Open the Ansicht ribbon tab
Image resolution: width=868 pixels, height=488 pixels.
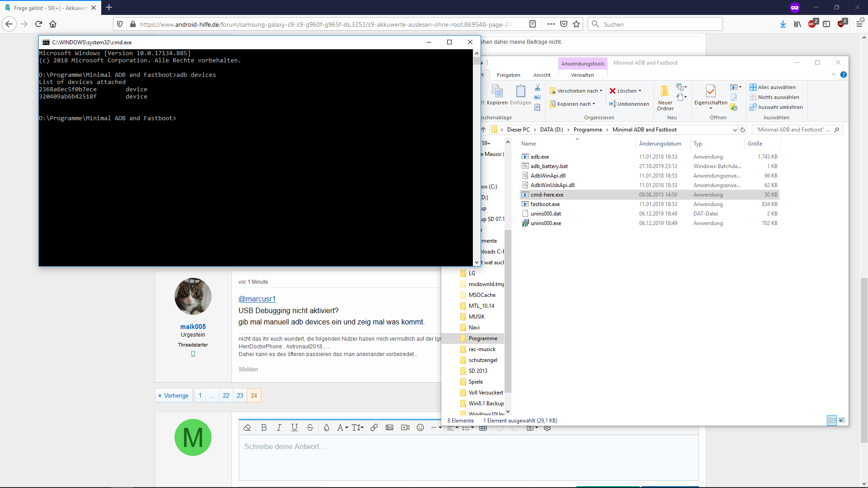pyautogui.click(x=542, y=75)
